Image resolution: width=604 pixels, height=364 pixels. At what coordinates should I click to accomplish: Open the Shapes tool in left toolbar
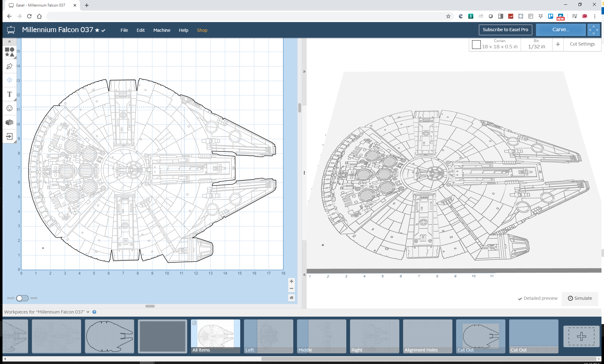[x=9, y=52]
